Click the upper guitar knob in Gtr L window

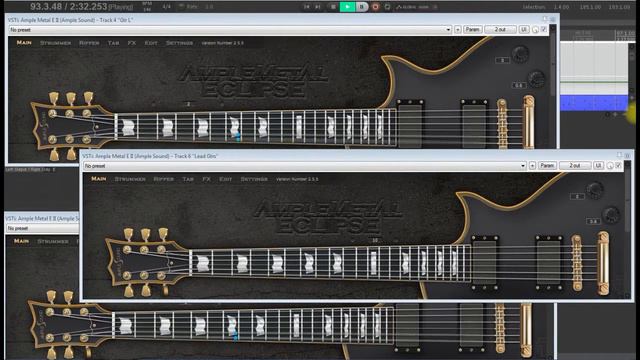[x=520, y=53]
